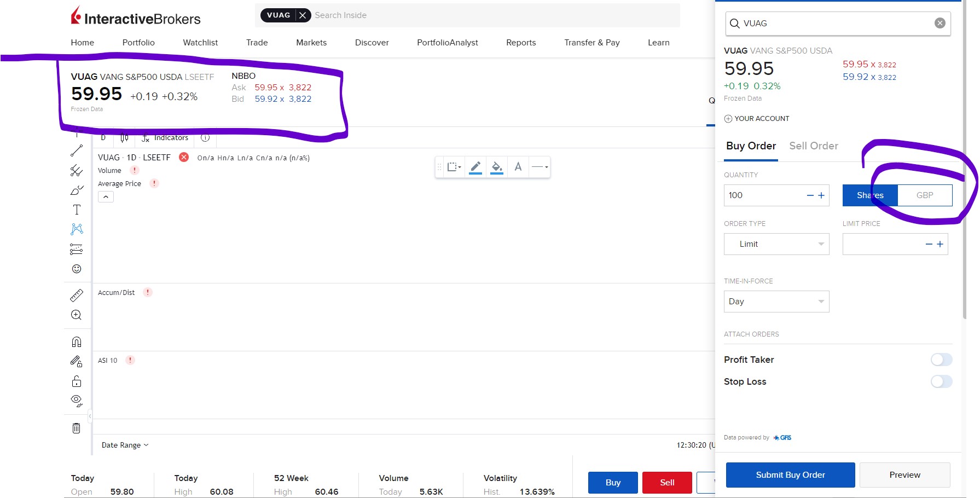The image size is (980, 498).
Task: Enable the magnet snap mode
Action: point(77,342)
